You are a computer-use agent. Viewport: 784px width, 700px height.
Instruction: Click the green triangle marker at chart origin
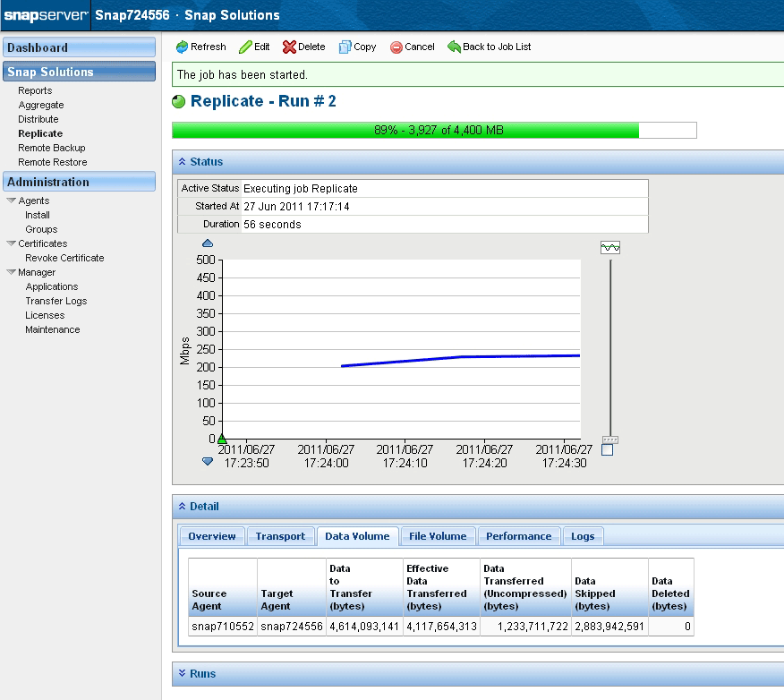click(222, 439)
